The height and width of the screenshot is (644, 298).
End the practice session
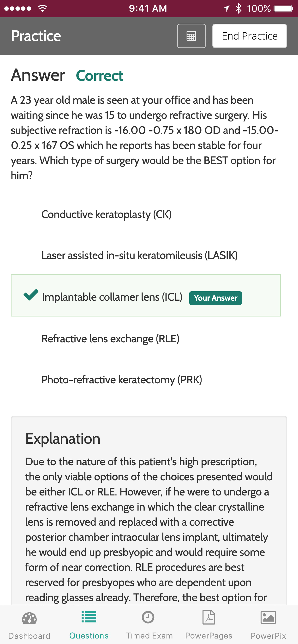pyautogui.click(x=250, y=36)
